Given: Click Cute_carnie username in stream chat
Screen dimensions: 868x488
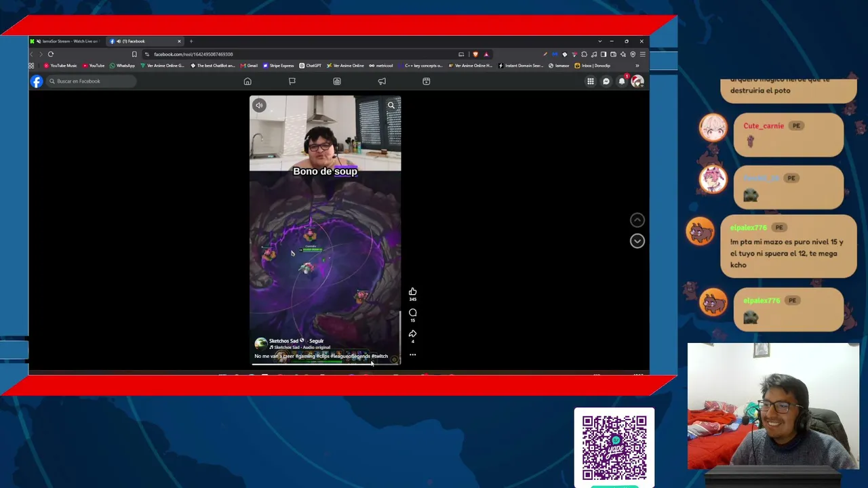Looking at the screenshot, I should coord(764,126).
